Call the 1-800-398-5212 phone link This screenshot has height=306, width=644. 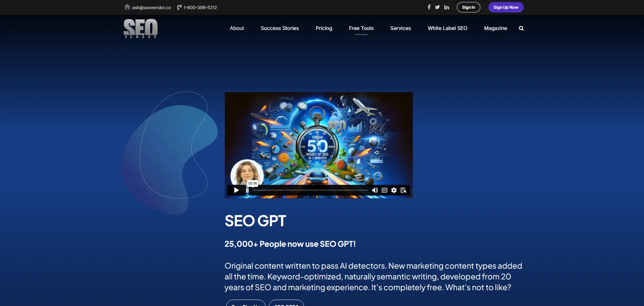click(200, 7)
